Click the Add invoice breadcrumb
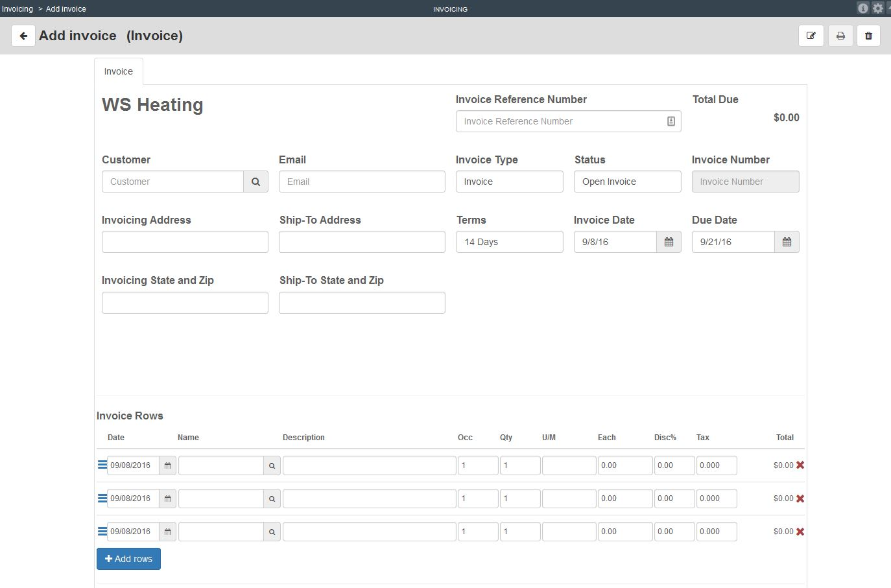 pos(65,9)
